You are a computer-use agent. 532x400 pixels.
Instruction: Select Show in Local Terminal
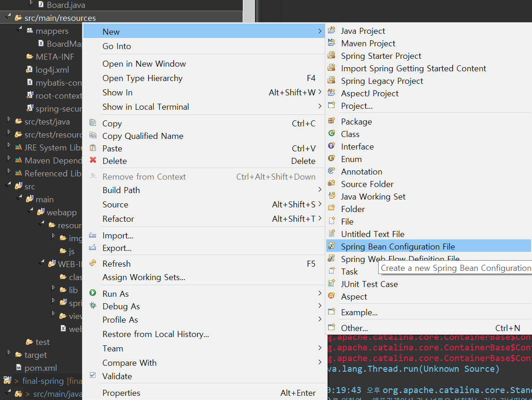click(x=204, y=107)
